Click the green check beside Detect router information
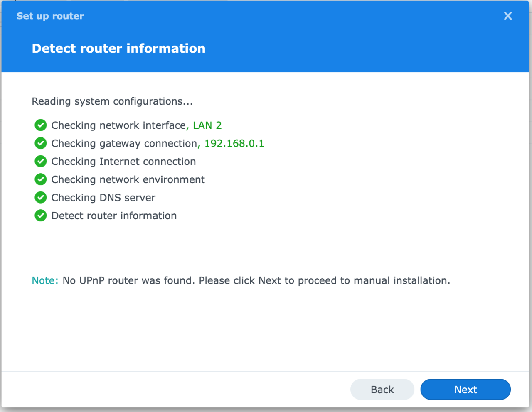 coord(41,216)
